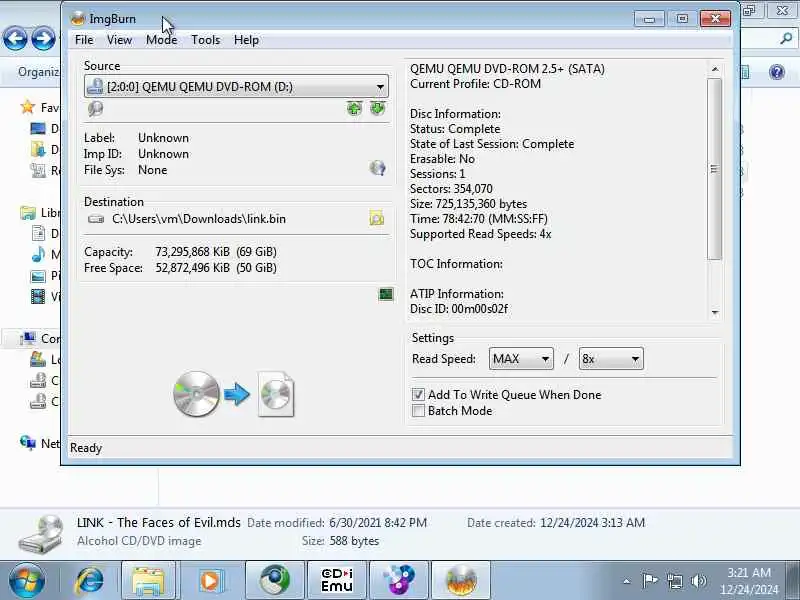Viewport: 800px width, 600px height.
Task: Click the Explorer help question icon
Action: pos(777,72)
